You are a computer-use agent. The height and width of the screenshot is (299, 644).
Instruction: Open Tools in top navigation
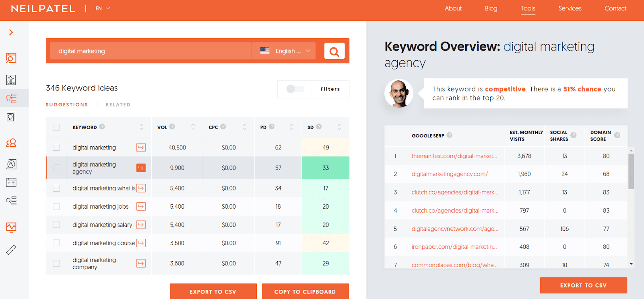point(528,8)
